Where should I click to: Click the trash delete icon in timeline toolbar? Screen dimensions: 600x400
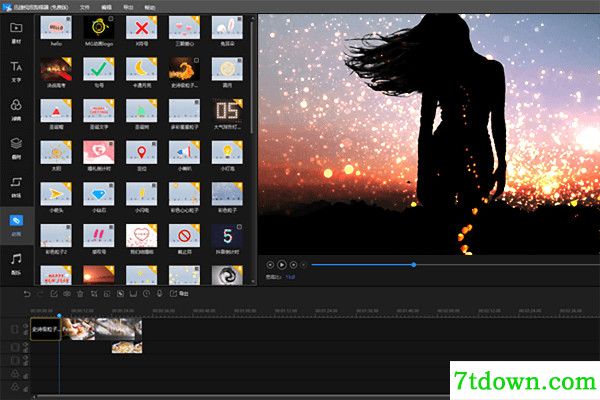[80, 294]
